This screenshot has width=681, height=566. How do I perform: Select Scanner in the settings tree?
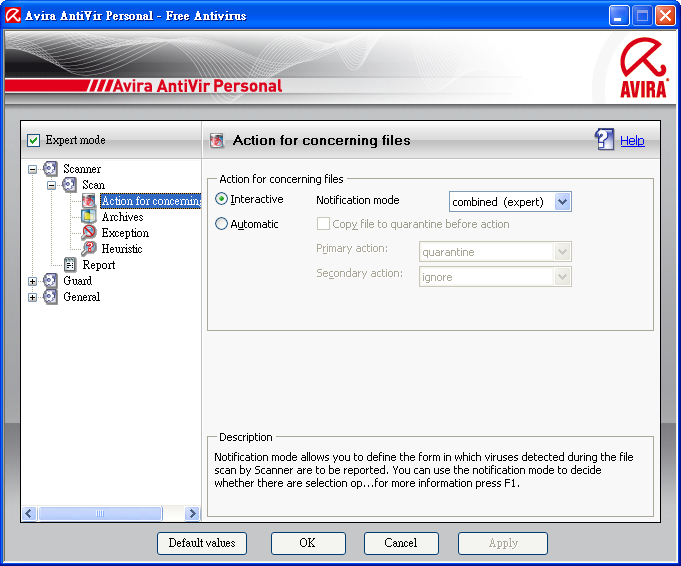[x=82, y=169]
